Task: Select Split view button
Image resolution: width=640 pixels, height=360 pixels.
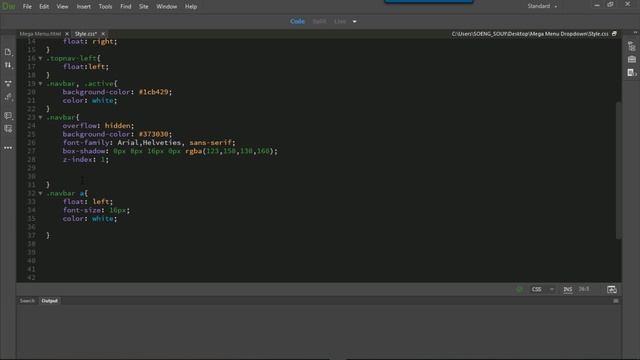Action: [319, 22]
